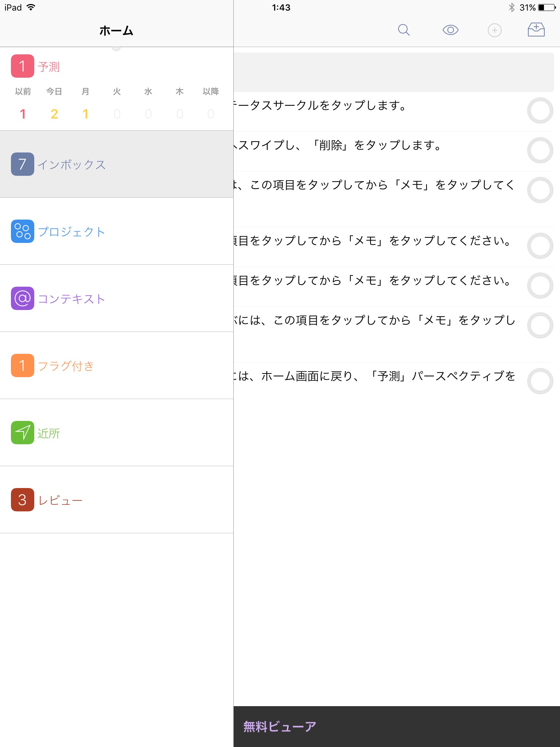Open the プロジェクト projects perspective
This screenshot has height=747, width=560.
71,232
